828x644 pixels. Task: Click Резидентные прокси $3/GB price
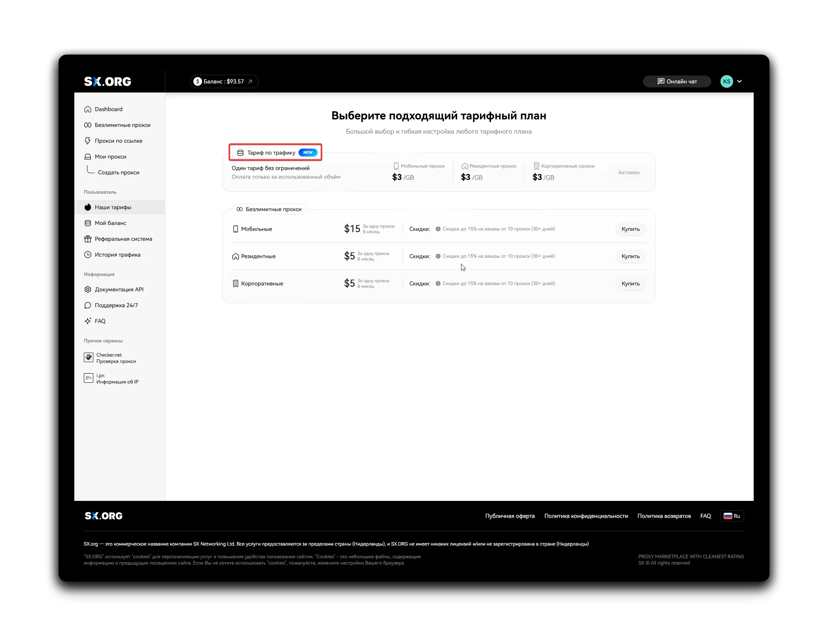[x=472, y=177]
